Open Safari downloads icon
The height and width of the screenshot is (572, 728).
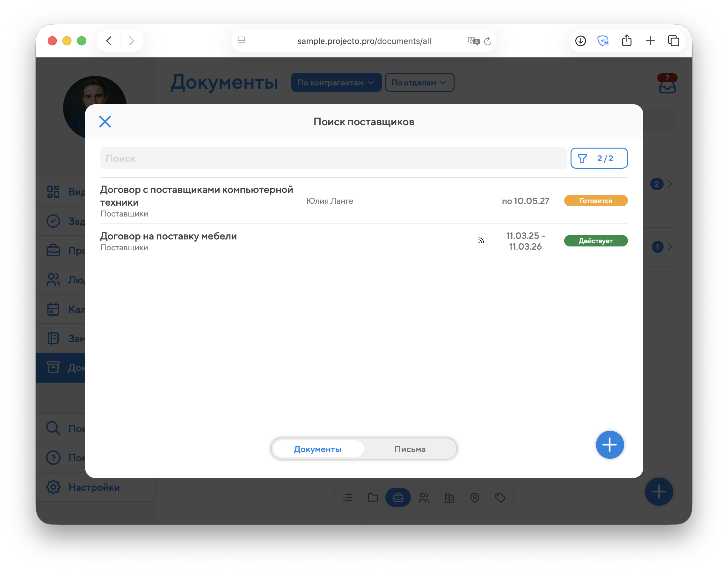click(580, 41)
